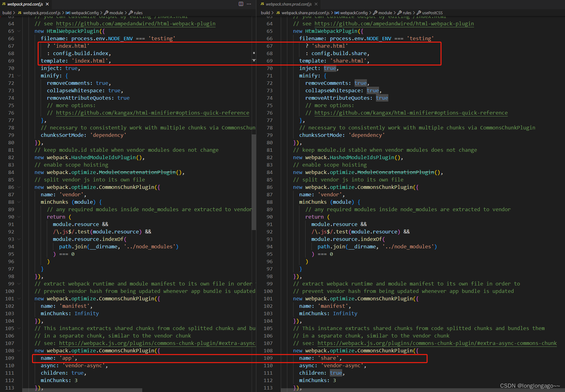Click 'rules' breadcrumb in right editor
Viewport: 565px width, 392px height.
[x=407, y=13]
